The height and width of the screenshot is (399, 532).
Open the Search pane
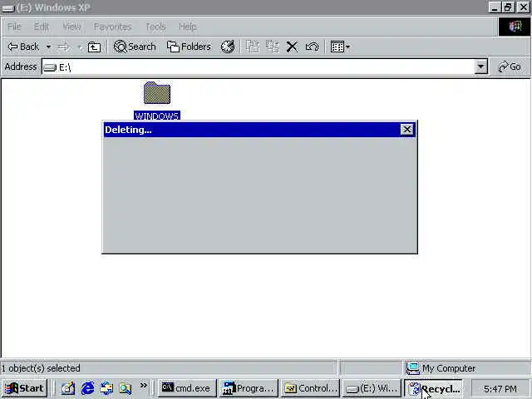point(135,47)
